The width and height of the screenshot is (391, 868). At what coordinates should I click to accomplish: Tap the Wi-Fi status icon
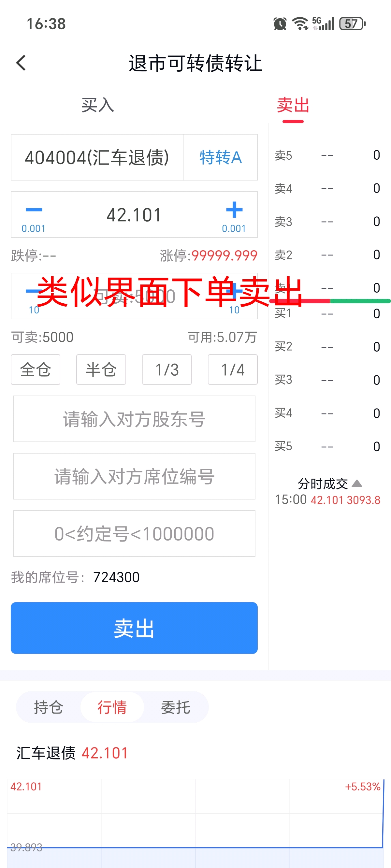click(x=300, y=24)
